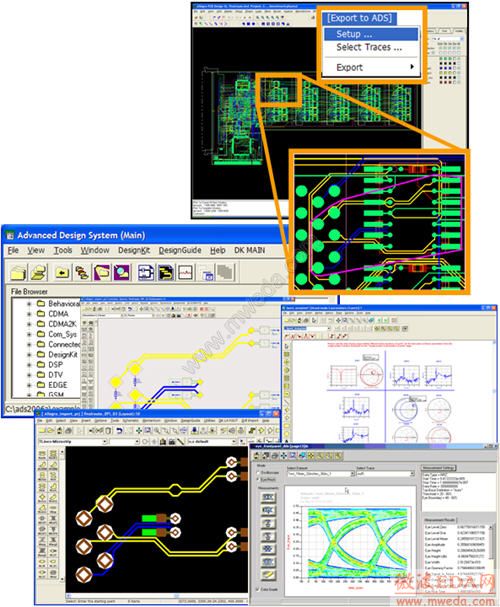Click New Layout Window icon in ADS Main toolbar
Image resolution: width=500 pixels, height=607 pixels.
coord(165,272)
